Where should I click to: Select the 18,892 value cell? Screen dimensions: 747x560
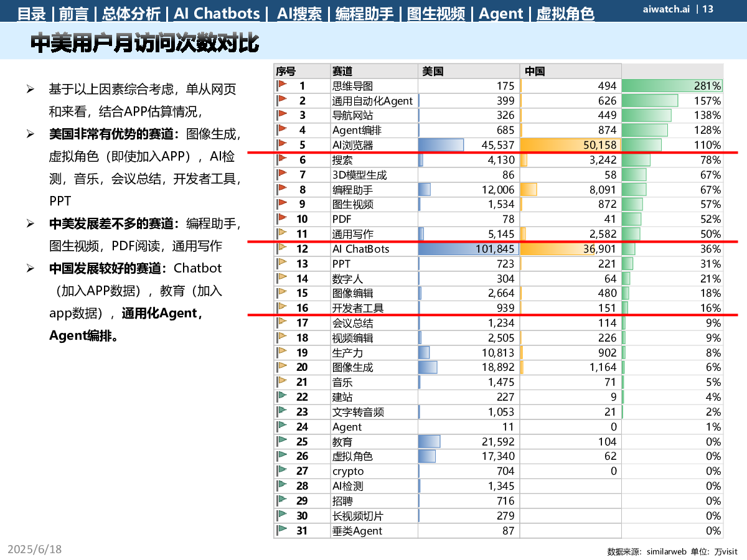[469, 367]
